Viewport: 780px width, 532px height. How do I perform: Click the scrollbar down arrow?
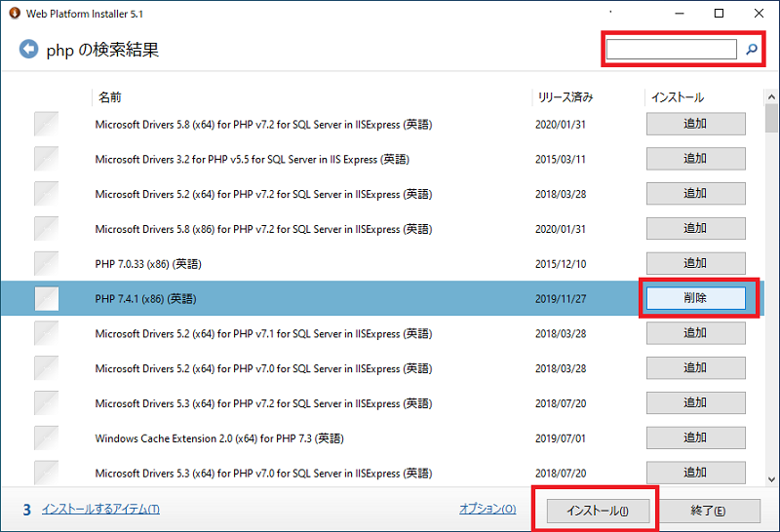pyautogui.click(x=771, y=479)
